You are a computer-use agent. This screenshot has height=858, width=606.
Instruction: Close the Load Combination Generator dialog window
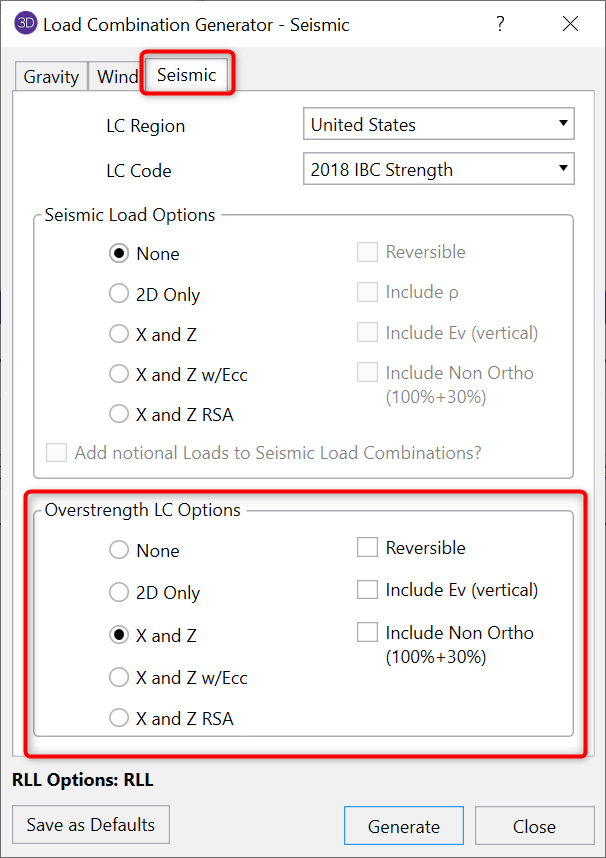570,24
